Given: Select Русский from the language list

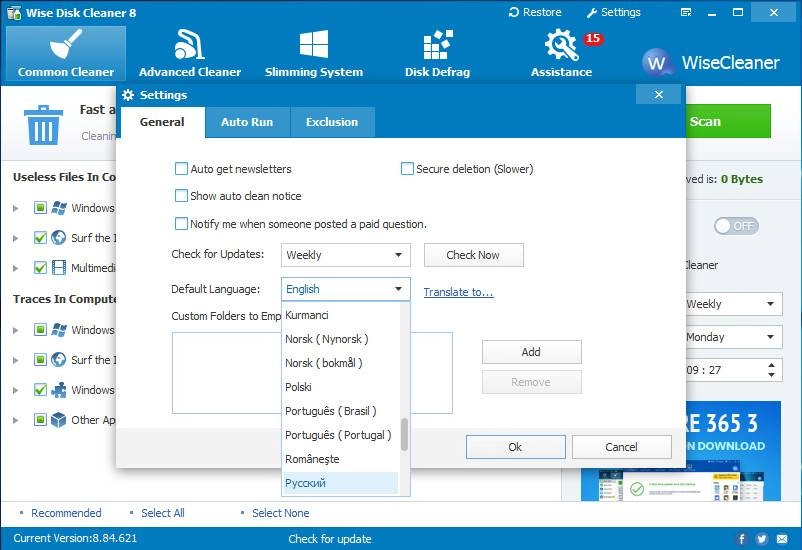Looking at the screenshot, I should (341, 483).
